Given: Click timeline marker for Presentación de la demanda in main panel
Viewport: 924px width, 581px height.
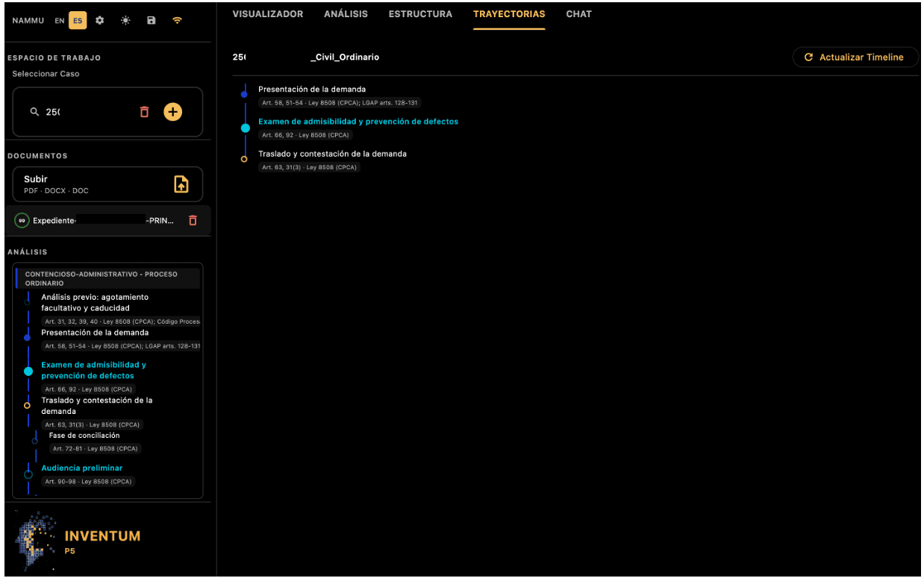Looking at the screenshot, I should [x=244, y=95].
